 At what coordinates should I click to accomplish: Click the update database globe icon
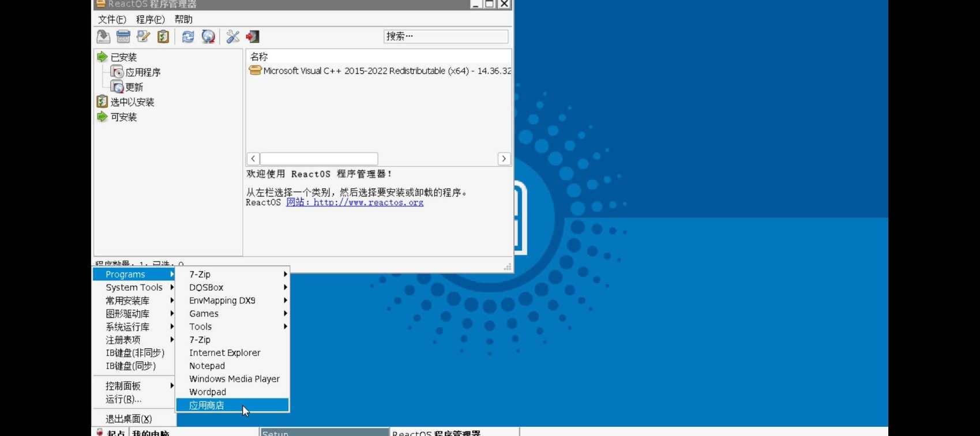click(208, 37)
